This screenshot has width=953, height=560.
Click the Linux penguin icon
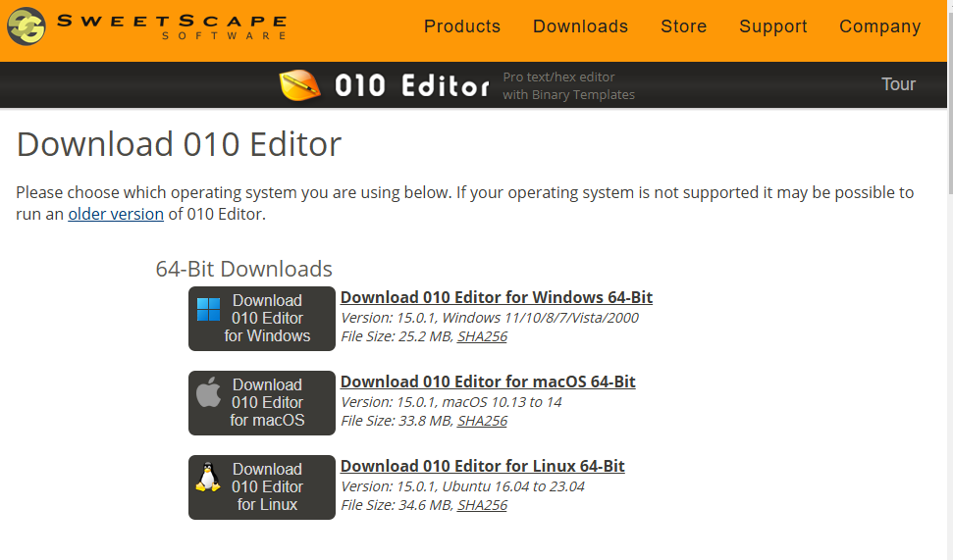click(x=208, y=477)
